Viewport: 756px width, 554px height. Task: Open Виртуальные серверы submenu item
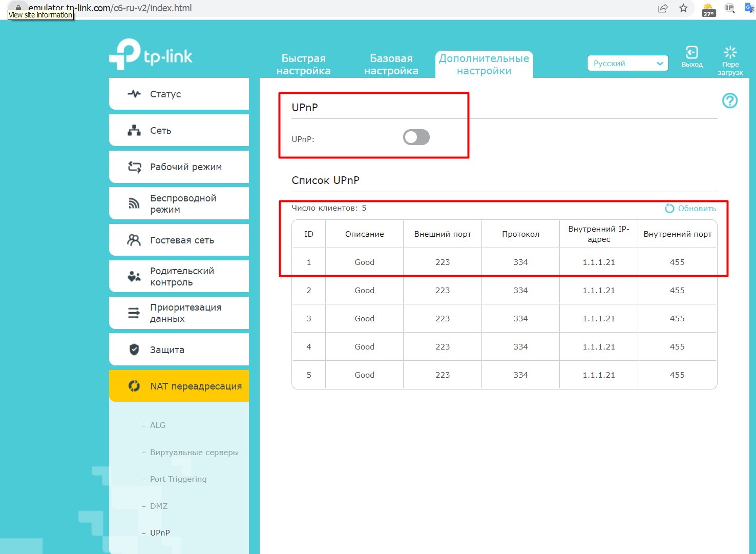pos(194,453)
